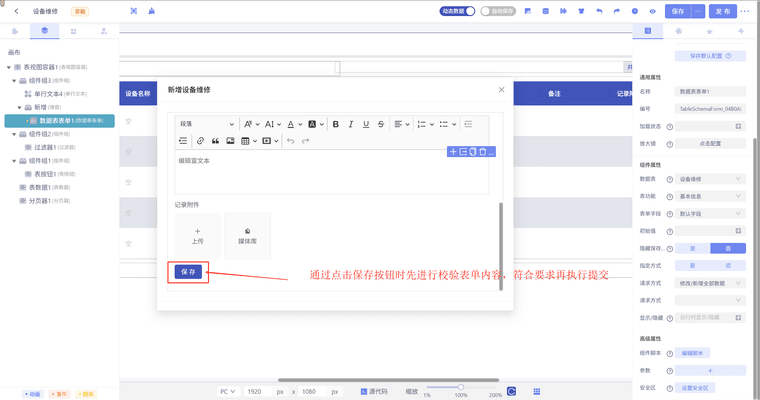Click the dialog vertical scrollbar
This screenshot has height=400, width=760.
click(501, 246)
